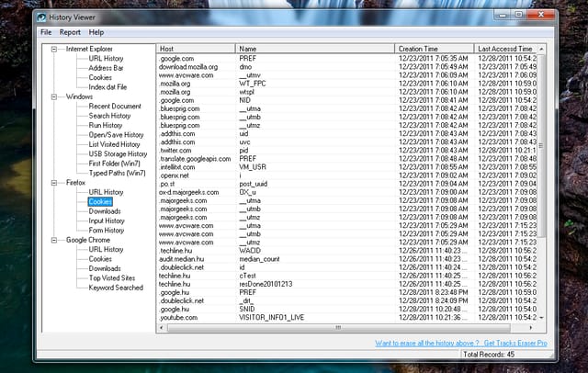Image resolution: width=588 pixels, height=373 pixels.
Task: Select the .google.hu SNID row
Action: click(347, 310)
